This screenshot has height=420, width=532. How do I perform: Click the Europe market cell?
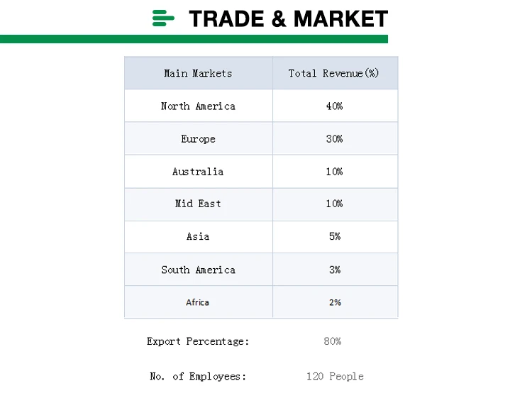pyautogui.click(x=198, y=139)
